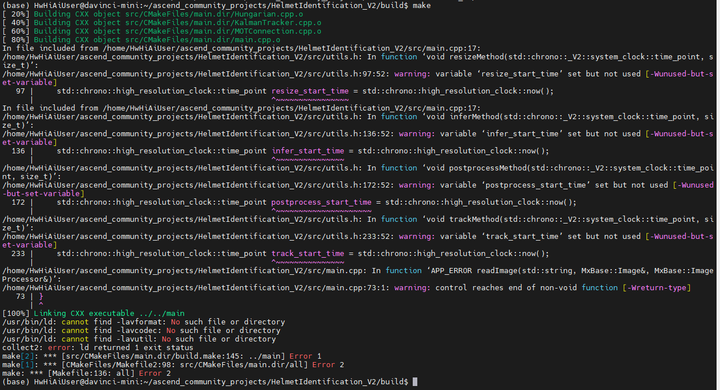This screenshot has height=390, width=720.
Task: Click the closing brace on line 73
Action: (x=41, y=297)
